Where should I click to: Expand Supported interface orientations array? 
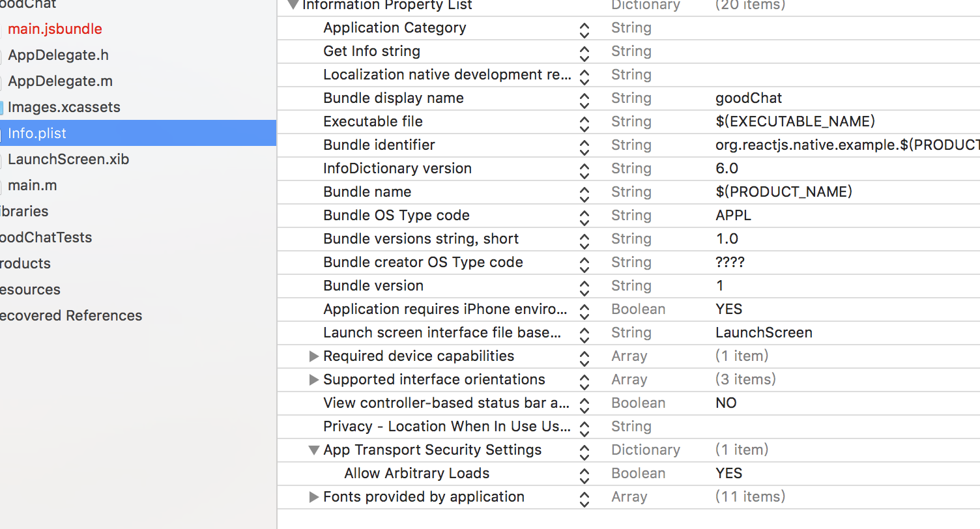pos(313,380)
